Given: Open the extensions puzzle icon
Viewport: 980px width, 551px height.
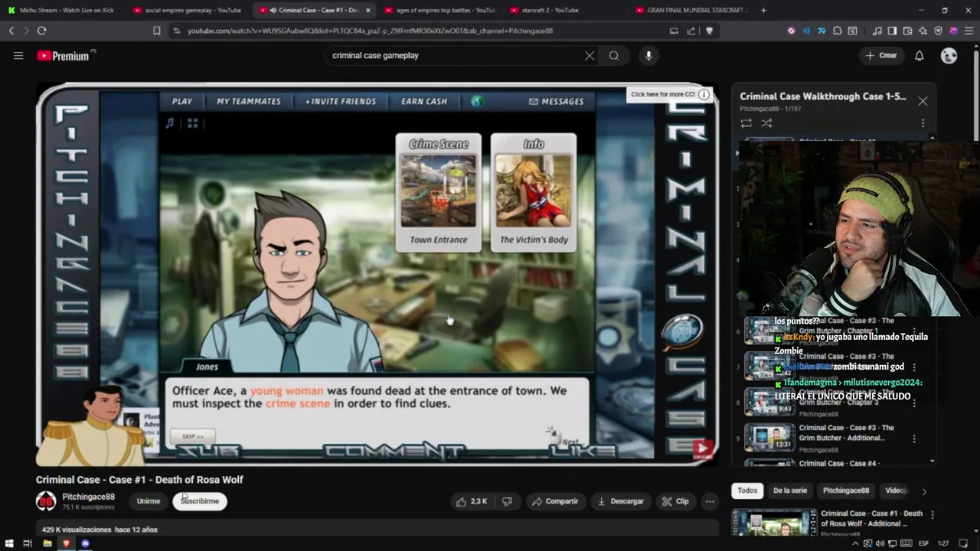Looking at the screenshot, I should point(838,31).
